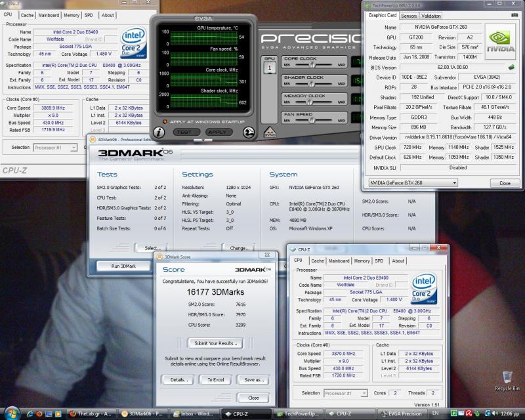This screenshot has width=525, height=420.
Task: Click Select... button under Tests
Action: click(152, 248)
